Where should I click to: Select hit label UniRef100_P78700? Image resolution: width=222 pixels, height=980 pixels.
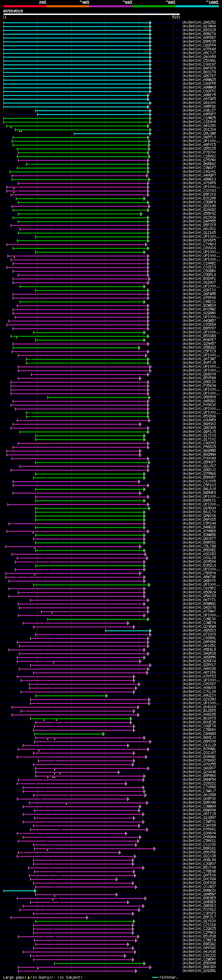[199, 153]
